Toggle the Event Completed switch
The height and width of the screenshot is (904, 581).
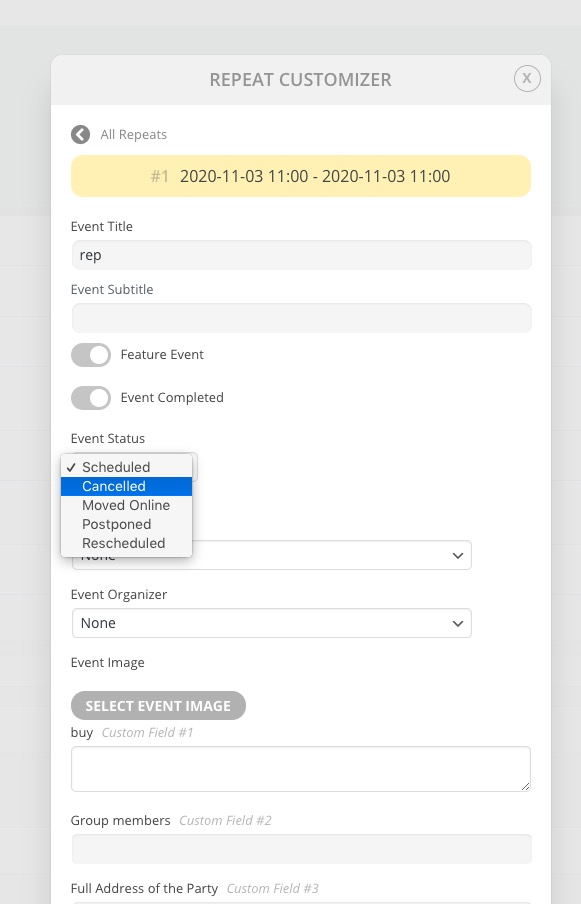(91, 398)
